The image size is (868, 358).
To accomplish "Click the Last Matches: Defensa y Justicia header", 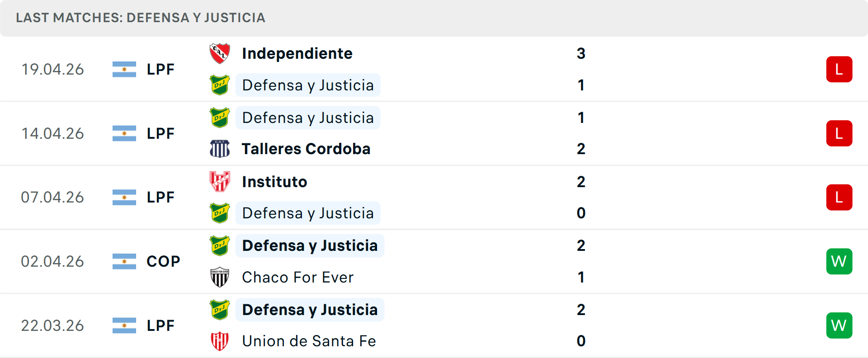I will (x=141, y=18).
